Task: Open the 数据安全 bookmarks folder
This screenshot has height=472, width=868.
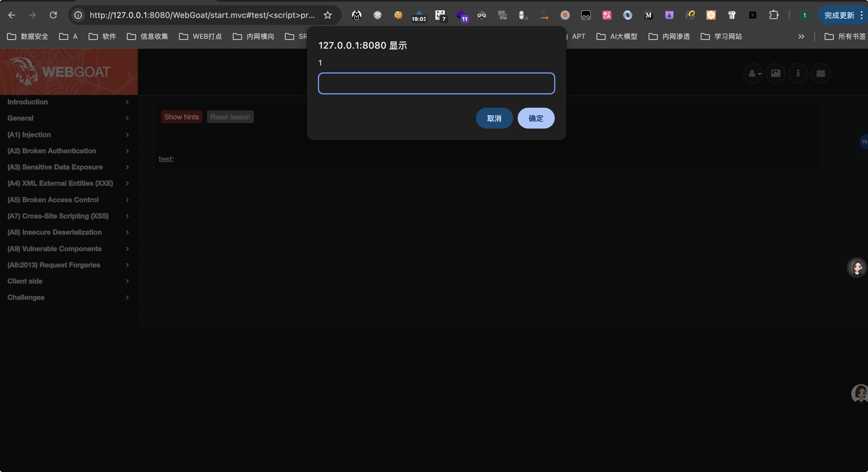Action: coord(28,36)
